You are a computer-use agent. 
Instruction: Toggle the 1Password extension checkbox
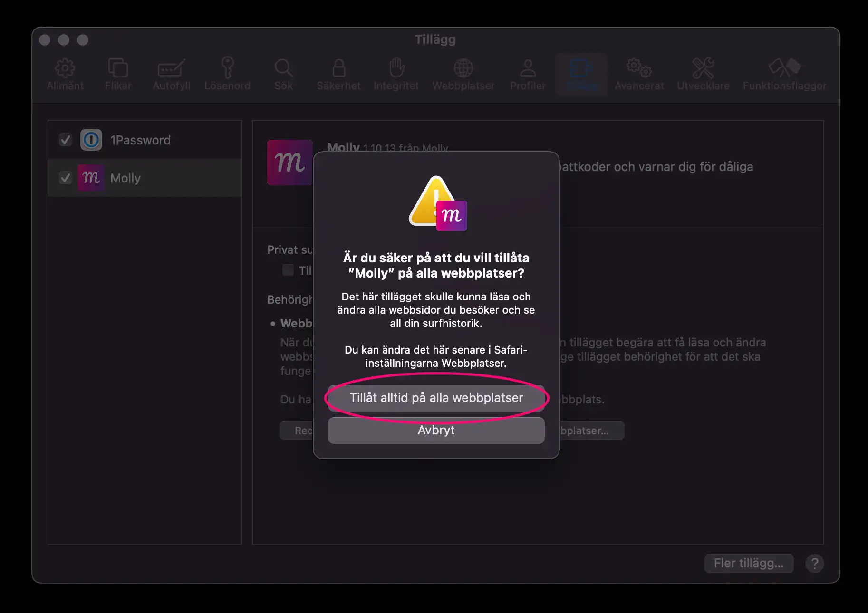(x=65, y=140)
